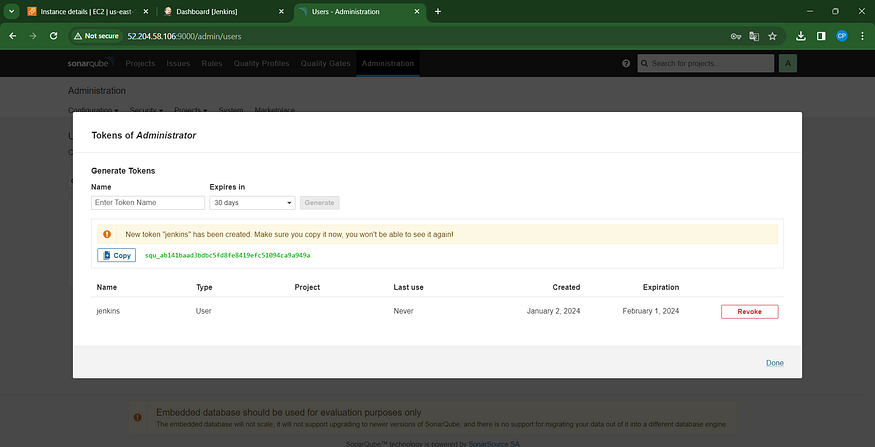Click the jenkins token name cell
This screenshot has height=447, width=875.
click(108, 311)
